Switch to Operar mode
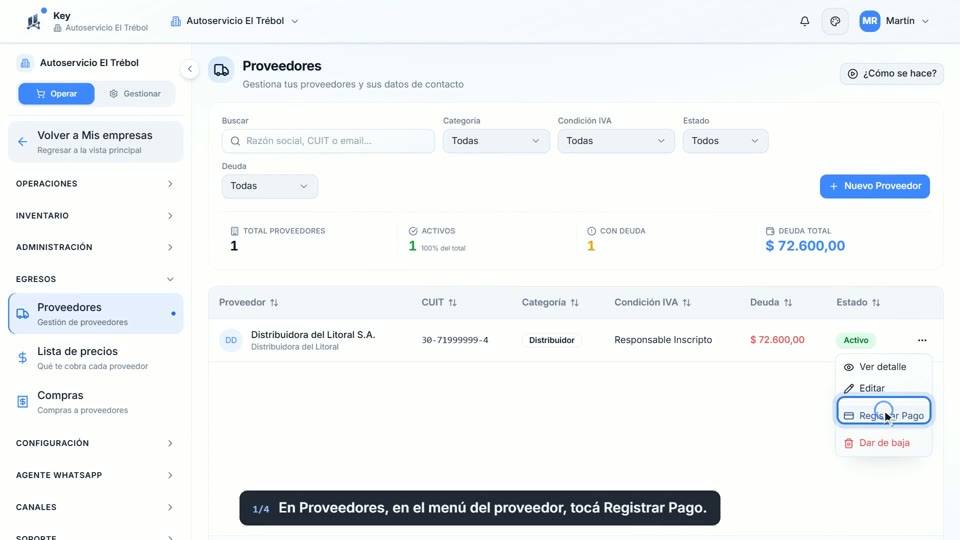Image resolution: width=960 pixels, height=540 pixels. [x=56, y=94]
